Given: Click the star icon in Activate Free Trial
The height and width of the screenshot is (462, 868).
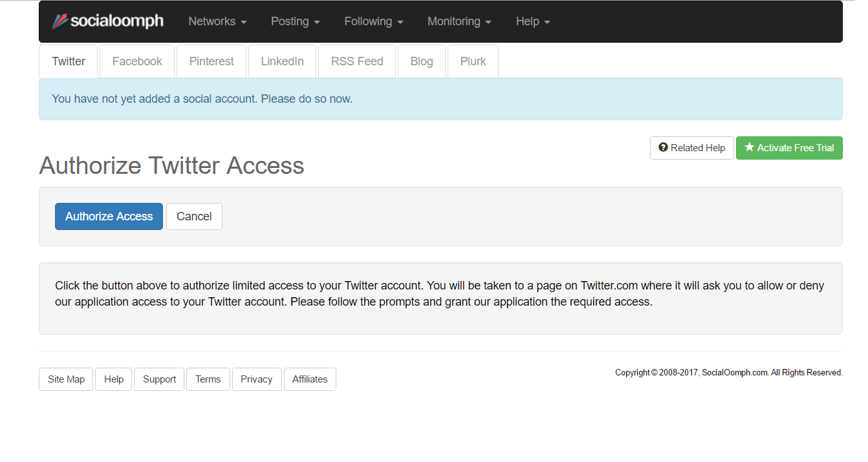Looking at the screenshot, I should 750,147.
